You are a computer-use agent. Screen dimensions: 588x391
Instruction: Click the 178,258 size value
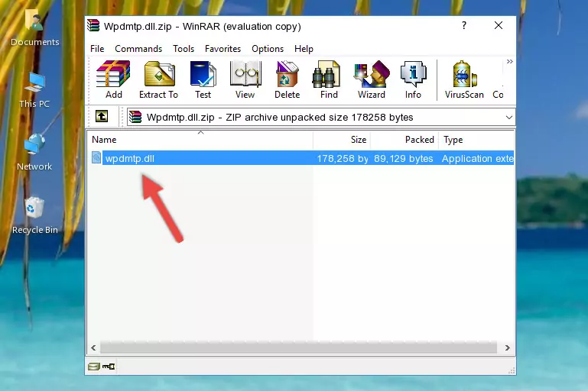(x=343, y=158)
